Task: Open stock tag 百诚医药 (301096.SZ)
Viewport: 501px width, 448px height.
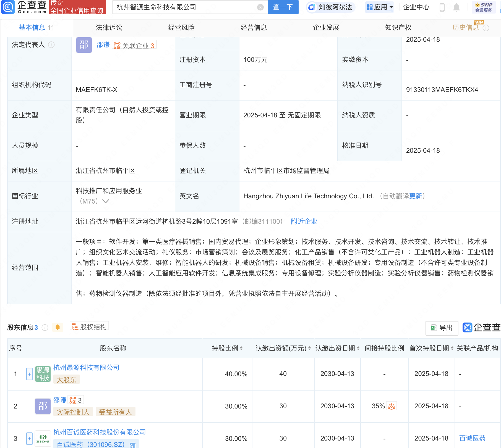Action: (96, 444)
